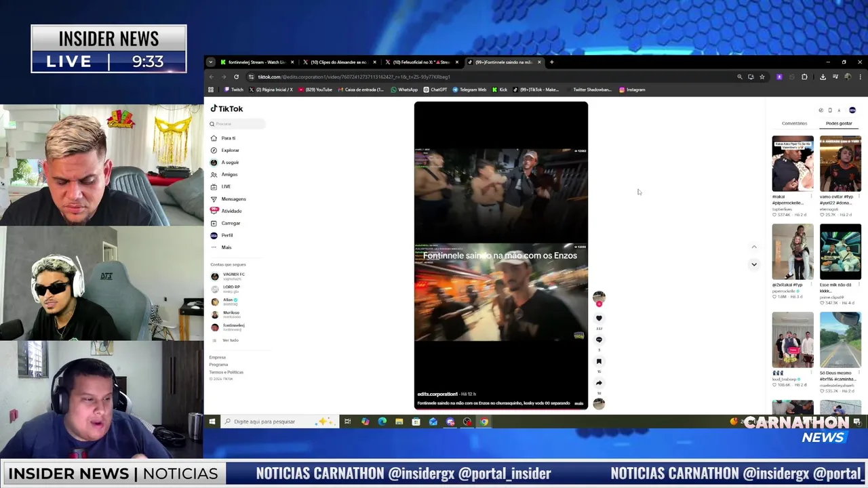Screen dimensions: 868x488
Task: Switch to fontinnelerj Stream browser tab
Action: 257,62
